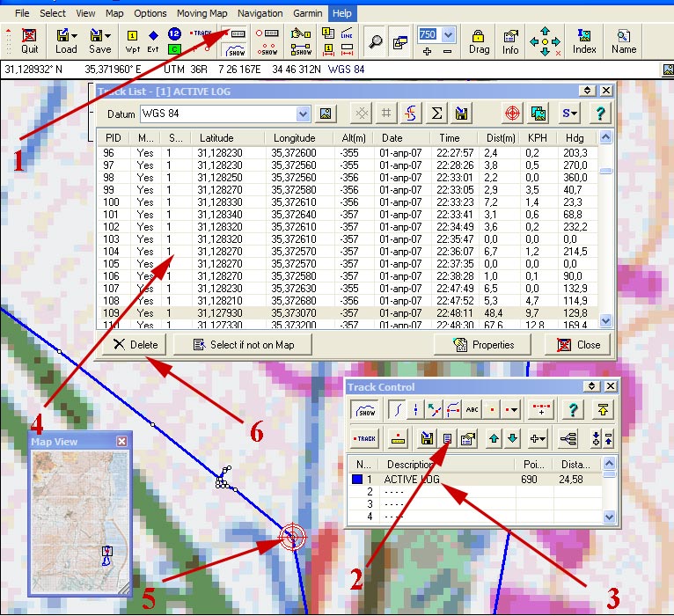674x616 pixels.
Task: Click the Wpt position waypoint tool
Action: point(132,41)
